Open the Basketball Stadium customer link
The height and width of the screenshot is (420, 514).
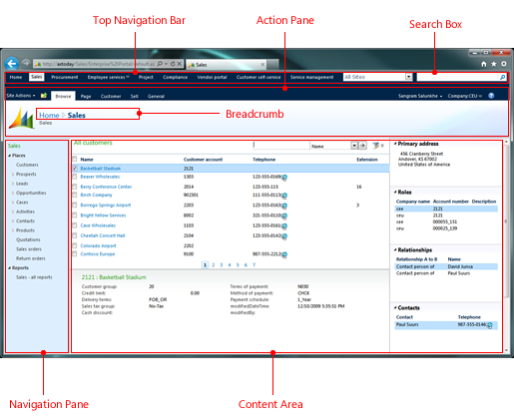tap(101, 169)
